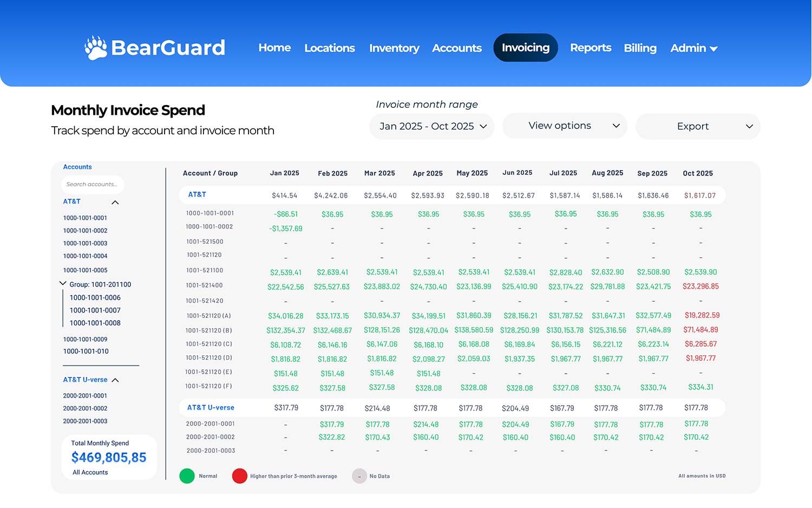Click the Jan 2025 column header
The height and width of the screenshot is (508, 812).
285,173
